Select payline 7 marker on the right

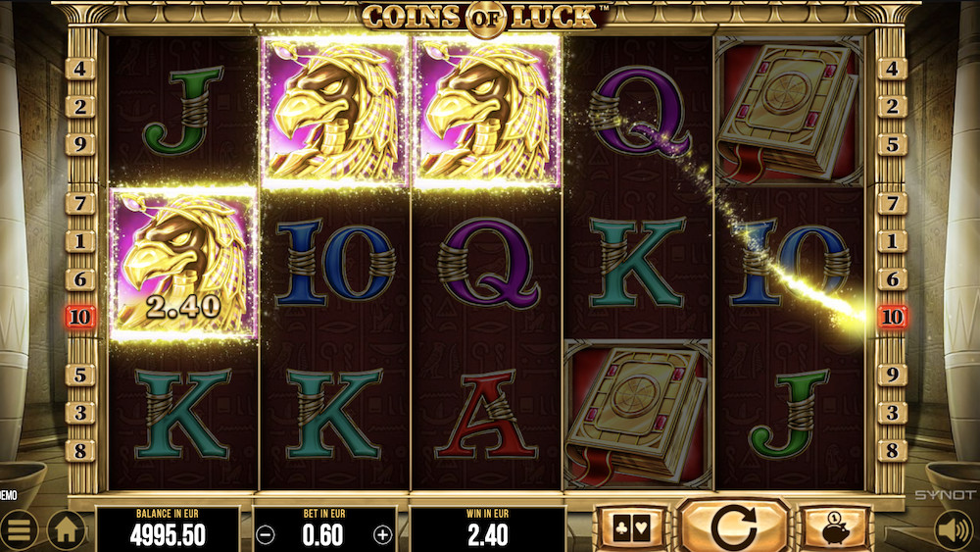click(893, 204)
